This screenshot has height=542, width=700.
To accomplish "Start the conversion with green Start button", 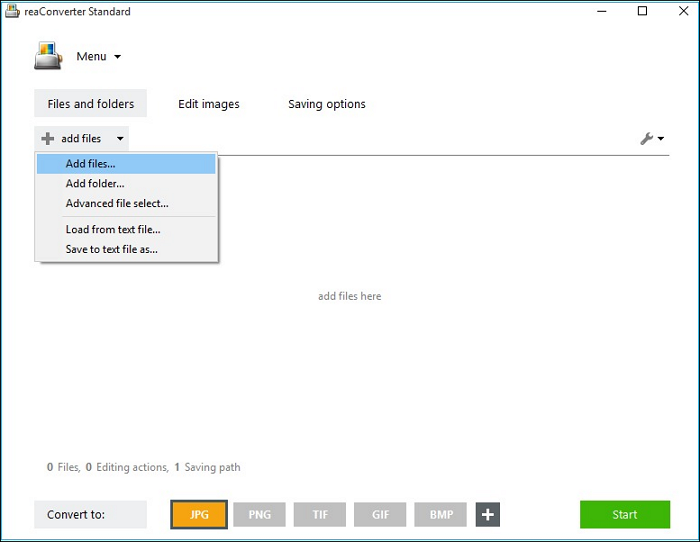I will (625, 514).
